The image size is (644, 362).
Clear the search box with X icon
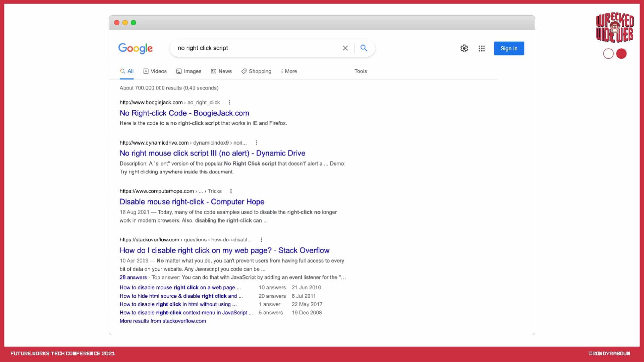click(345, 48)
